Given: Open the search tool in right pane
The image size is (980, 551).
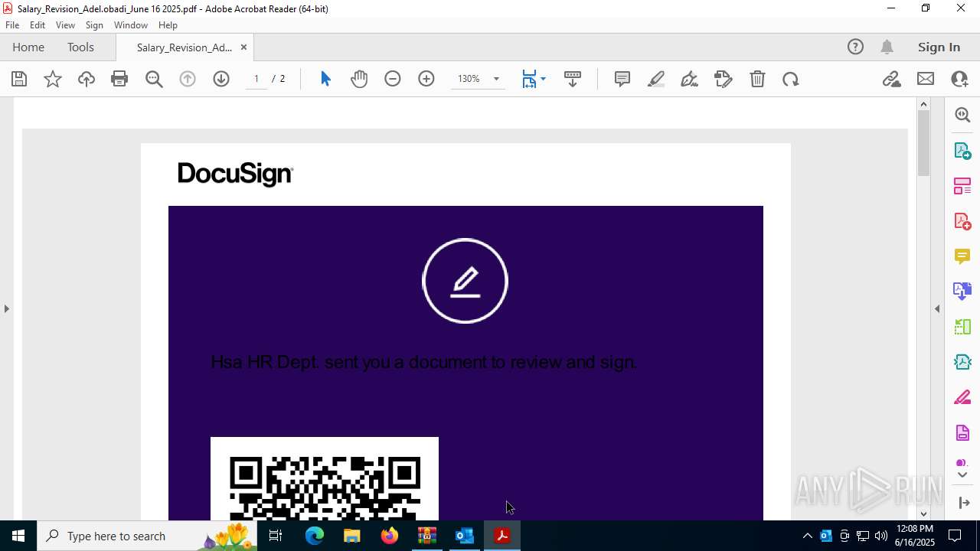Looking at the screenshot, I should [x=962, y=115].
